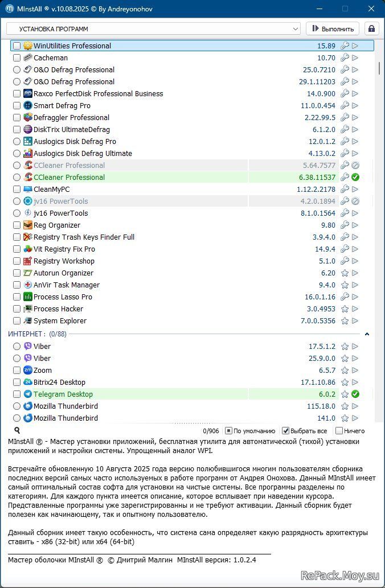Check the Telegram Desktop checkbox
385x588 pixels.
(x=17, y=394)
